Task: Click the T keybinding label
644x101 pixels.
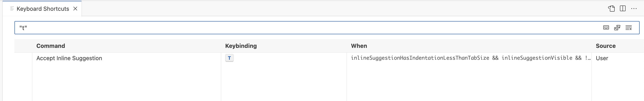Action: pyautogui.click(x=229, y=58)
